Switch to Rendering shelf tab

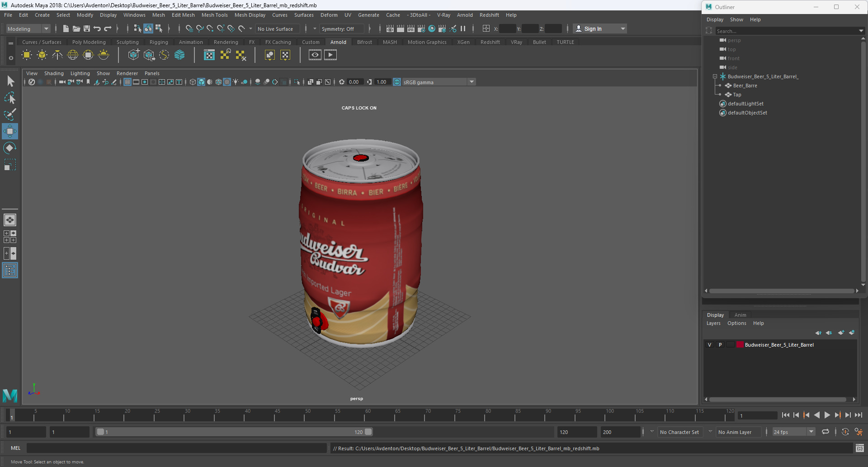click(226, 42)
